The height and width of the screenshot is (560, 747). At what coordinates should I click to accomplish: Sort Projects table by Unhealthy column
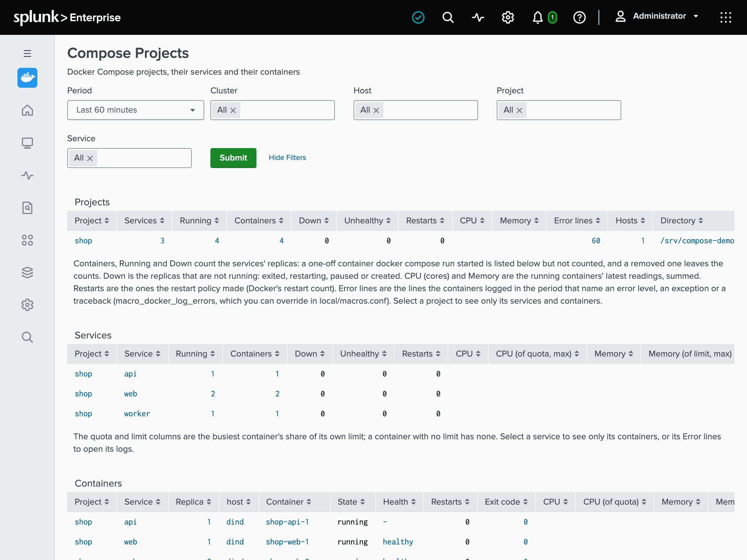(367, 221)
